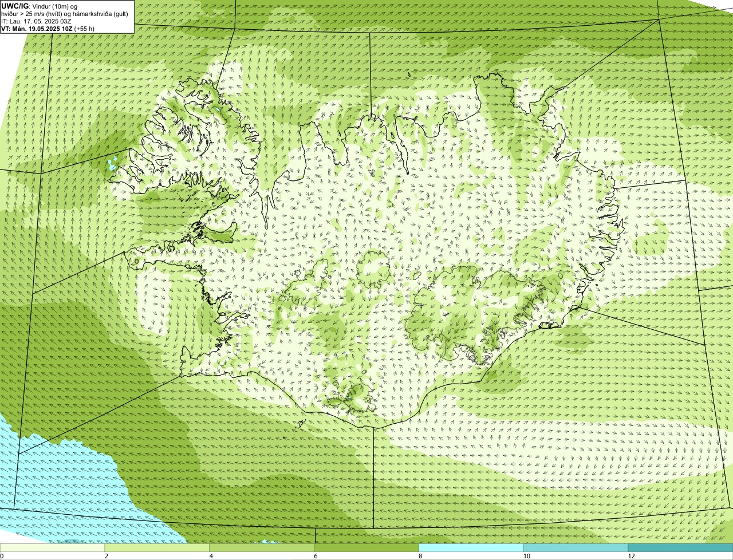733x560 pixels.
Task: Click the 6–8 m/s dark green legend swatch
Action: (367, 547)
